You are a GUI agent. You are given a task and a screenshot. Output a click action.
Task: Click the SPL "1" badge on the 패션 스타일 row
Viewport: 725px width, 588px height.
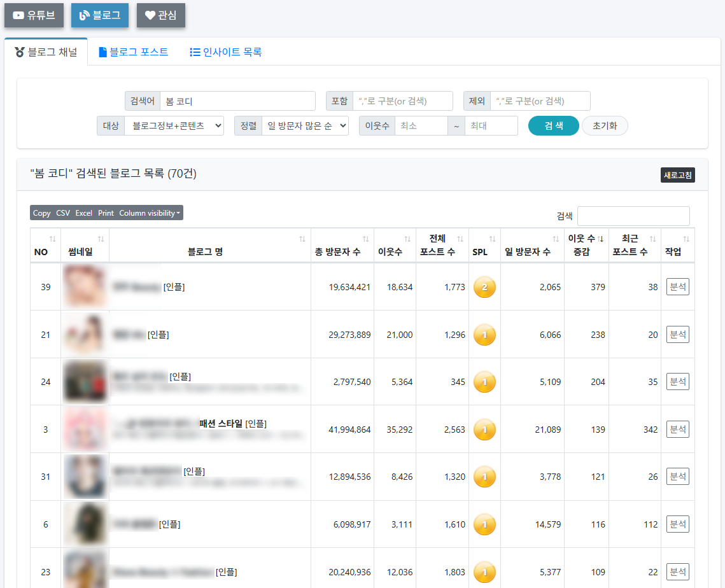(484, 429)
